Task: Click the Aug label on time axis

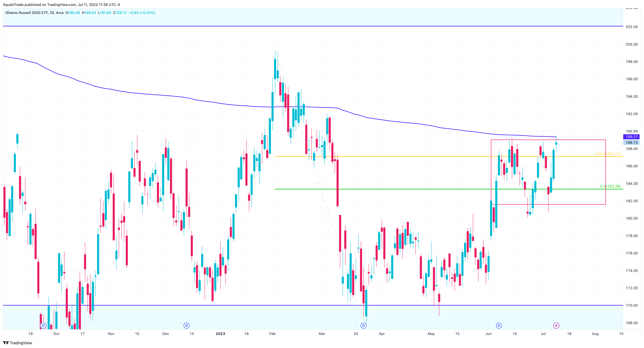Action: point(595,334)
